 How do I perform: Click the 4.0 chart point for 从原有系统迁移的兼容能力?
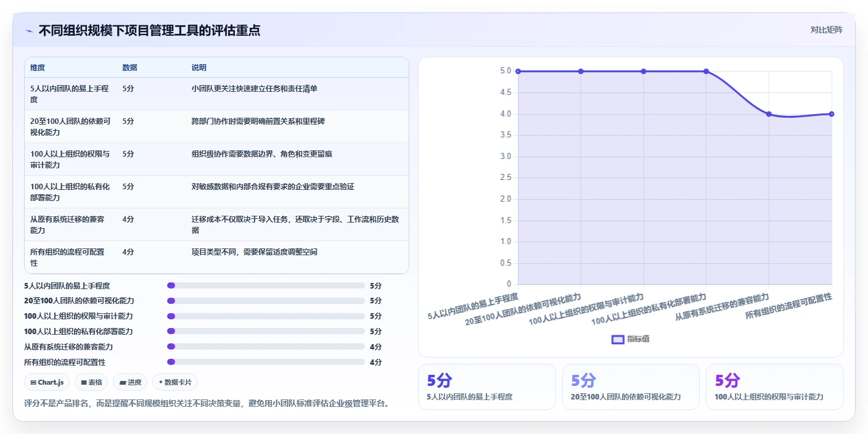point(769,114)
